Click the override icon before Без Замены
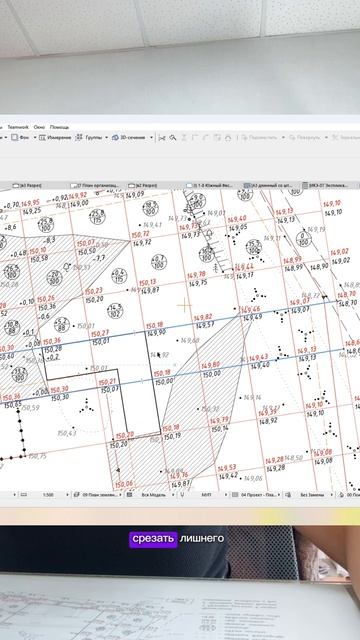360x640 pixels. coord(288,495)
